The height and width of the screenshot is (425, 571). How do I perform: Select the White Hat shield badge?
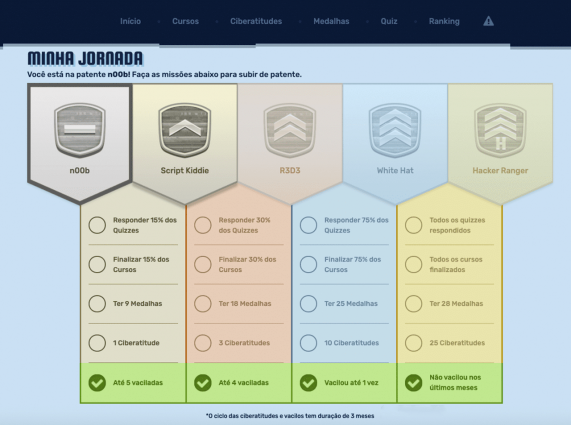(x=395, y=130)
